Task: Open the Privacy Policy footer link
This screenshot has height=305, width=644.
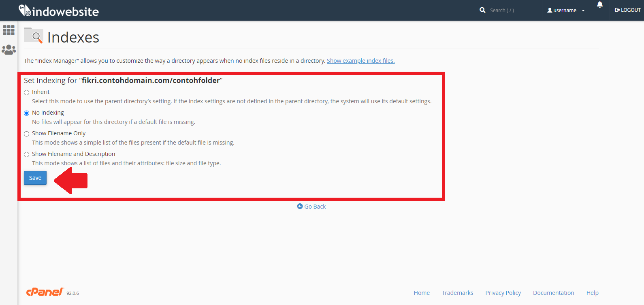Action: [503, 293]
